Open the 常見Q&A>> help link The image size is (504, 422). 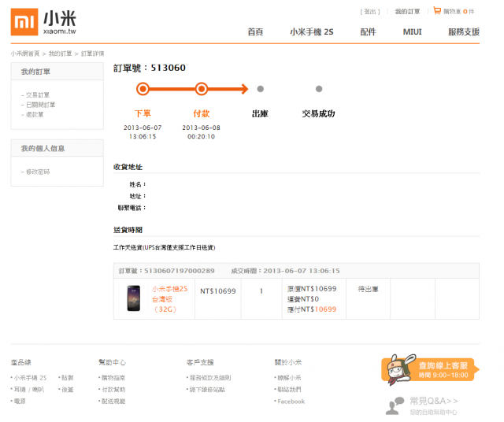click(434, 401)
